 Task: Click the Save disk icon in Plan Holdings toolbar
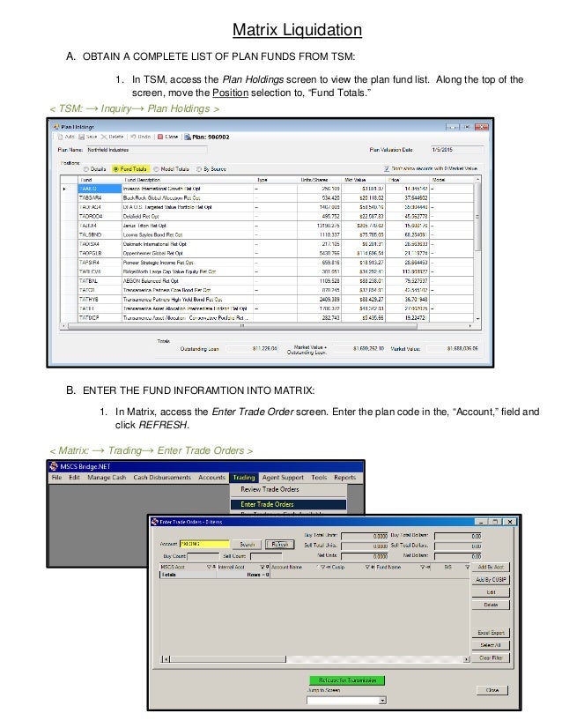click(81, 137)
